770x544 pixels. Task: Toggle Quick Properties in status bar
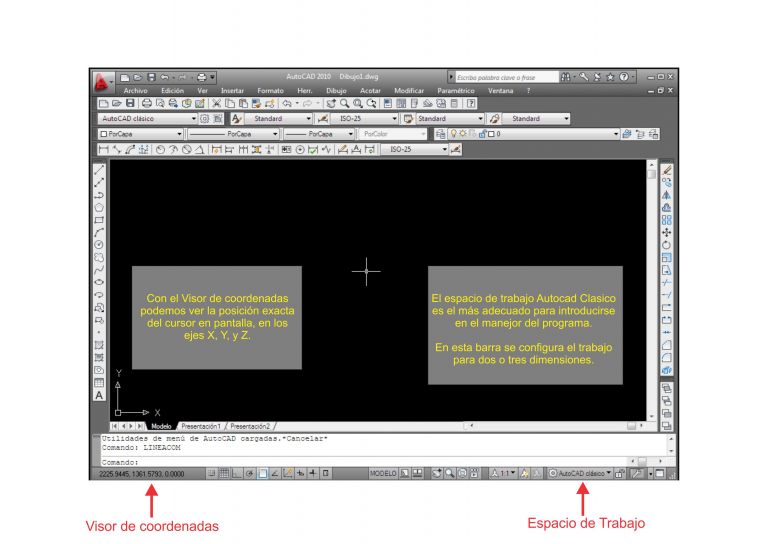(x=325, y=473)
